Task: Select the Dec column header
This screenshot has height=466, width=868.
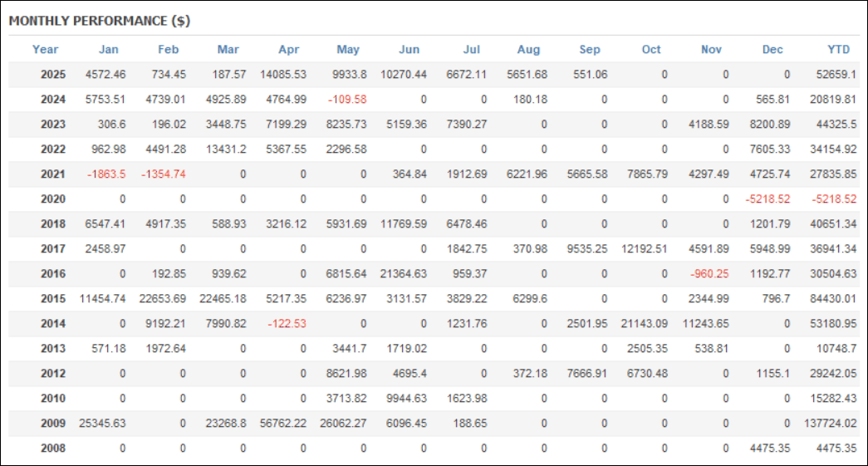Action: point(772,49)
